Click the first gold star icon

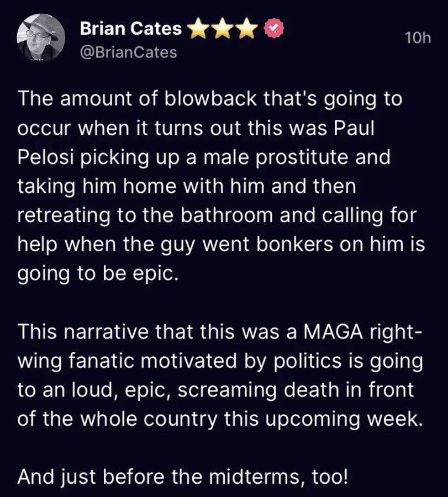197,29
